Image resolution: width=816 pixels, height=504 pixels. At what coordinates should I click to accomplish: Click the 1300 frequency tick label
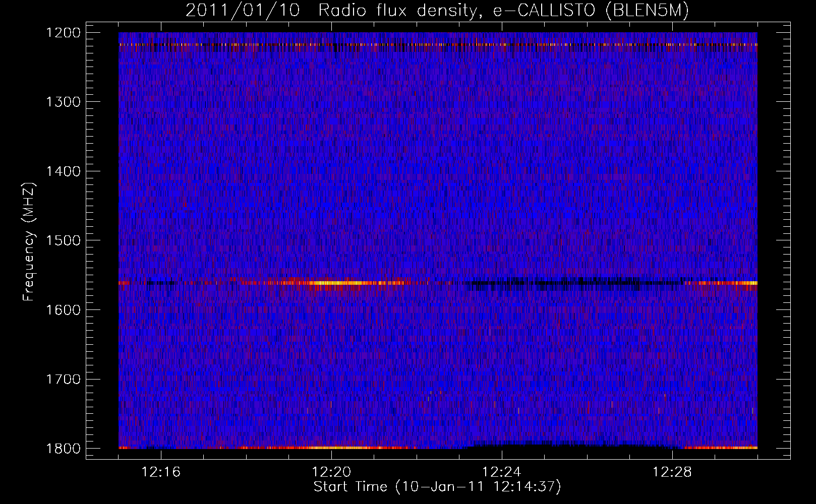coord(63,102)
